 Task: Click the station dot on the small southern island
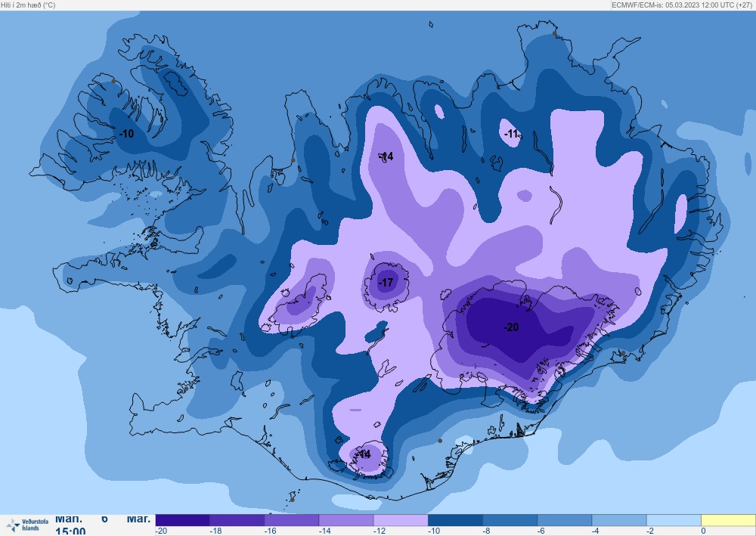click(x=292, y=500)
